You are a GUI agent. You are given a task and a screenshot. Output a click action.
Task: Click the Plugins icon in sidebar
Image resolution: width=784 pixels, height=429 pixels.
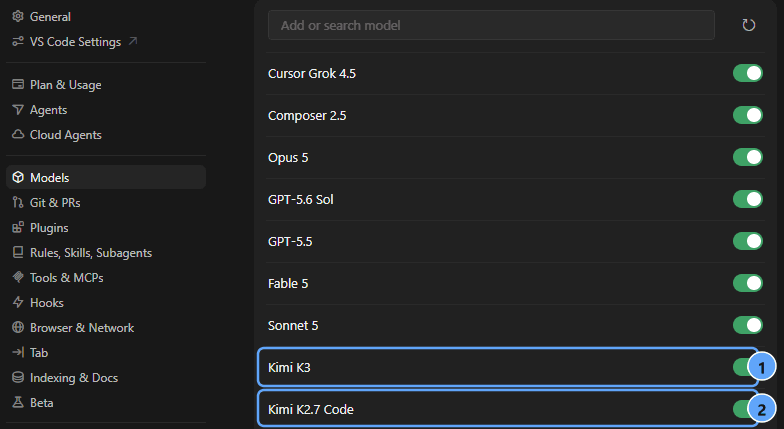(x=18, y=227)
